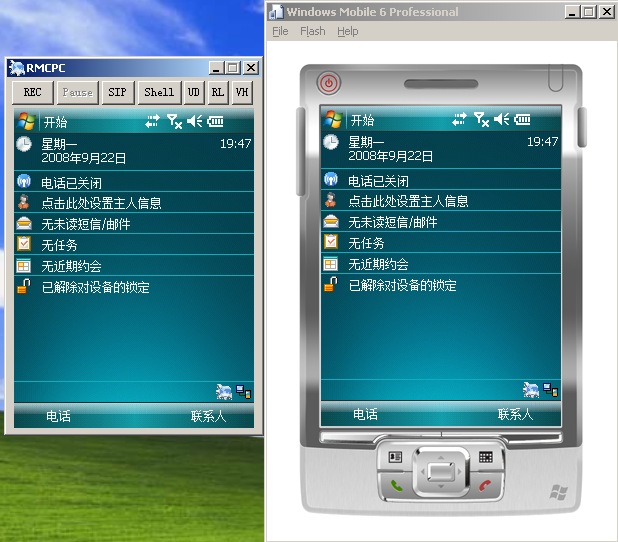
Task: Click the REC button in RMCPC
Action: [x=32, y=93]
